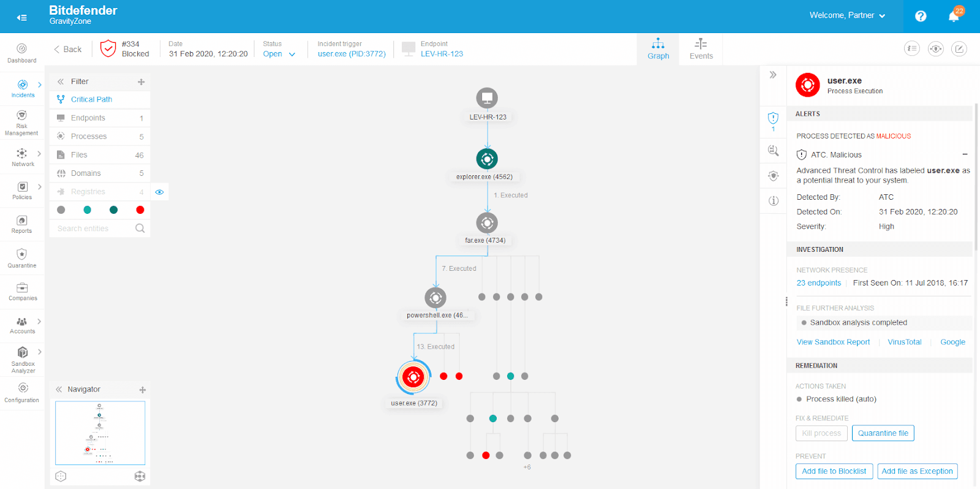
Task: Open the Remediation shield icon in side strip
Action: pyautogui.click(x=773, y=176)
